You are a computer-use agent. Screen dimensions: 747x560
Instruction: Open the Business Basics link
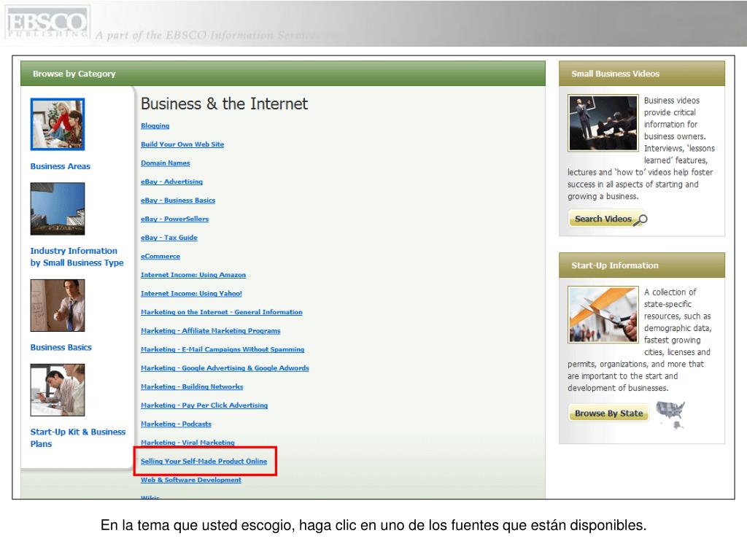(61, 348)
